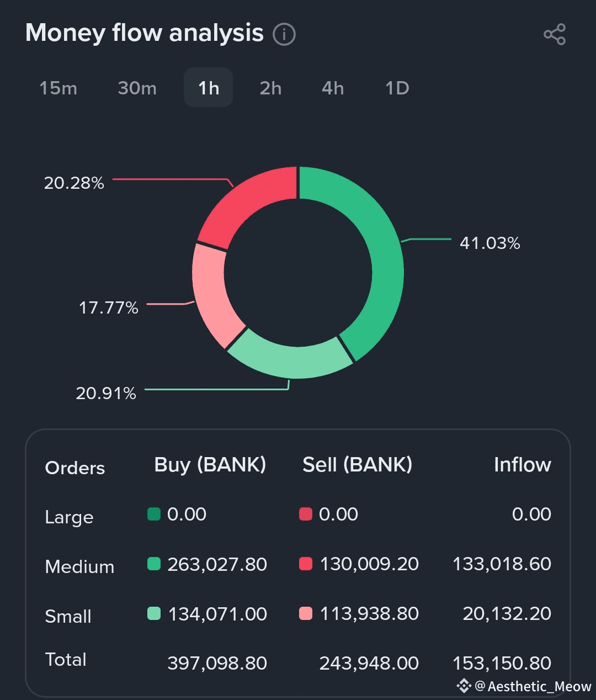Switch to the 30m timeframe
Image resolution: width=596 pixels, height=700 pixels.
pyautogui.click(x=137, y=88)
